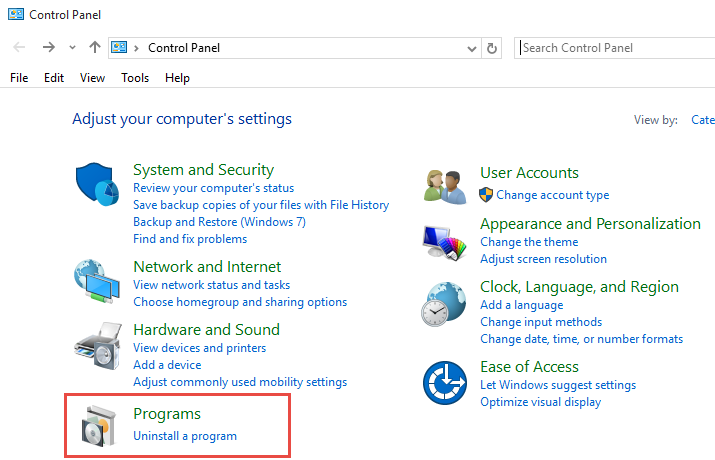Open the Hardware and Sound category
715x460 pixels.
(x=206, y=330)
